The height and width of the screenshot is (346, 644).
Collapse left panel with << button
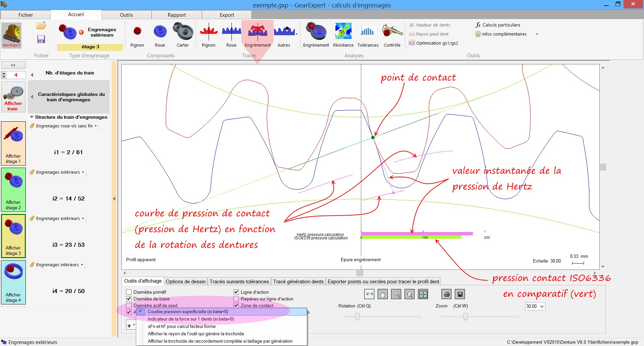[x=13, y=65]
